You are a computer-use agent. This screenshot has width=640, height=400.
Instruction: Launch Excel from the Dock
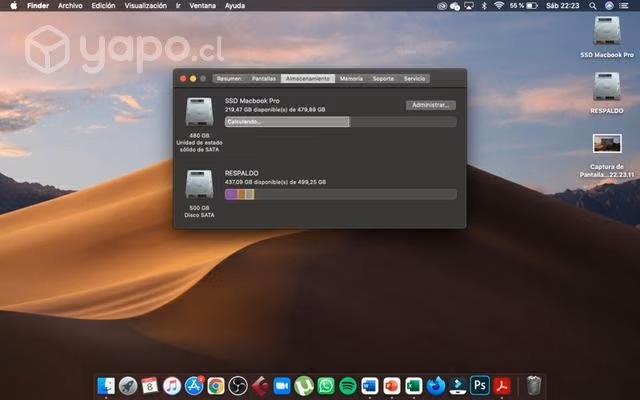coord(413,385)
